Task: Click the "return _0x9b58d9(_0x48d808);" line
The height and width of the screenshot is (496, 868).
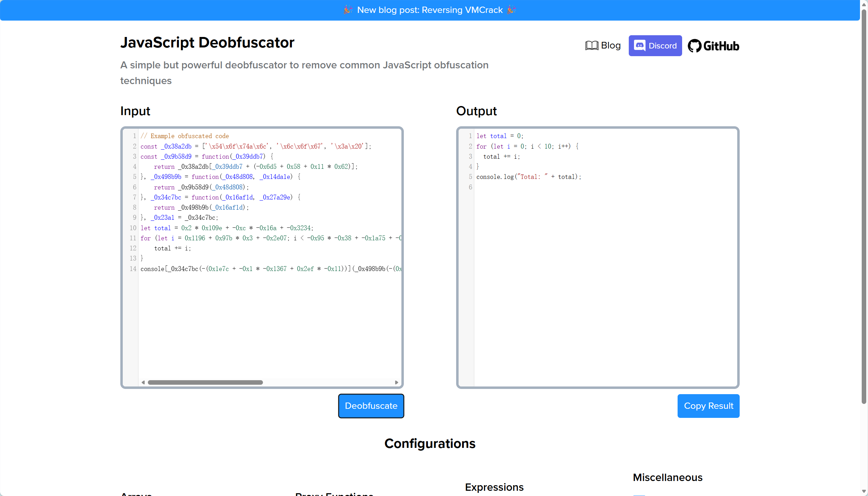Action: coord(202,187)
